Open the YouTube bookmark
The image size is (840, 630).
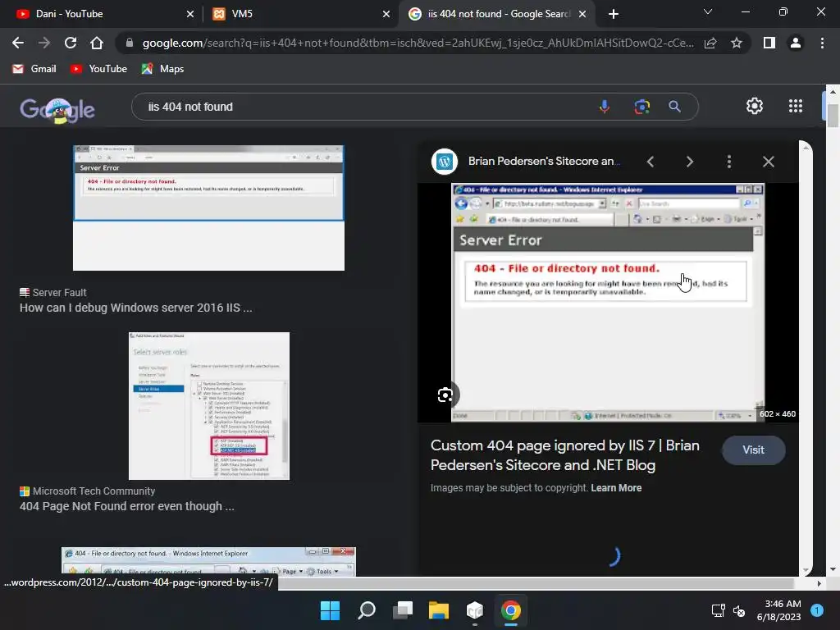point(99,69)
